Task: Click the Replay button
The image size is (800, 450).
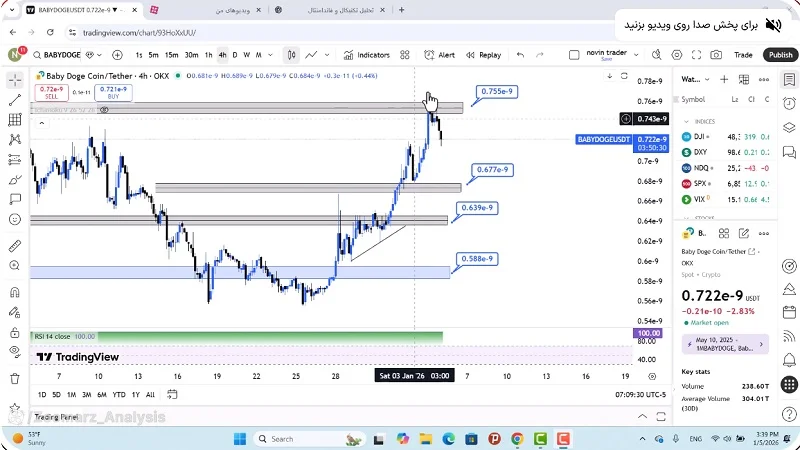Action: (x=483, y=55)
